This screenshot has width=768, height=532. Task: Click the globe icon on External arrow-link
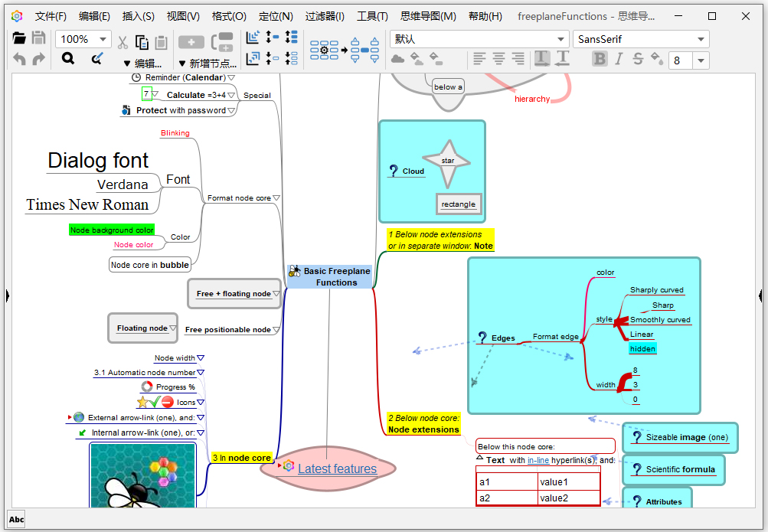79,417
